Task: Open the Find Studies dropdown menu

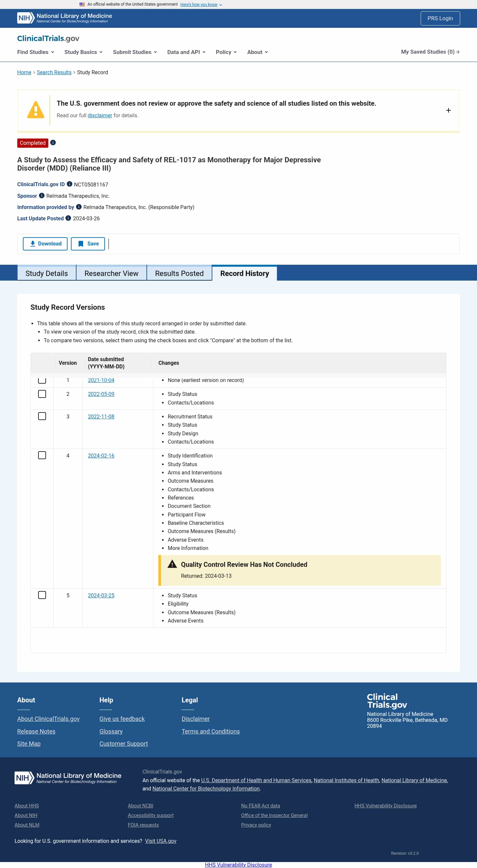Action: [x=36, y=52]
